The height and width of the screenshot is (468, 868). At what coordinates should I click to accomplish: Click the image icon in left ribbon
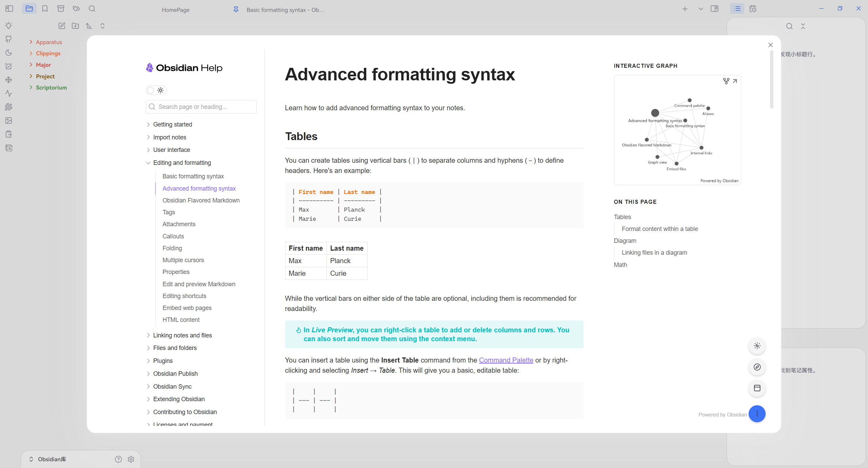point(9,120)
